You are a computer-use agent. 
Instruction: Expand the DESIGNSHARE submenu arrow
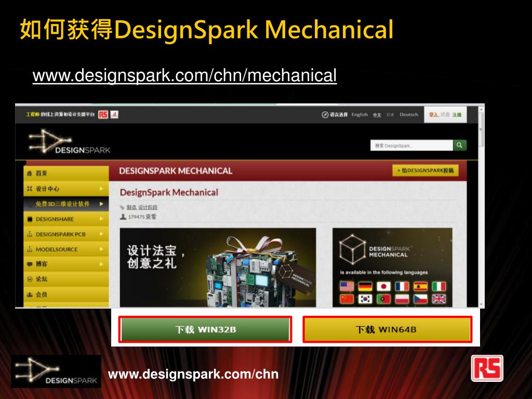point(101,219)
